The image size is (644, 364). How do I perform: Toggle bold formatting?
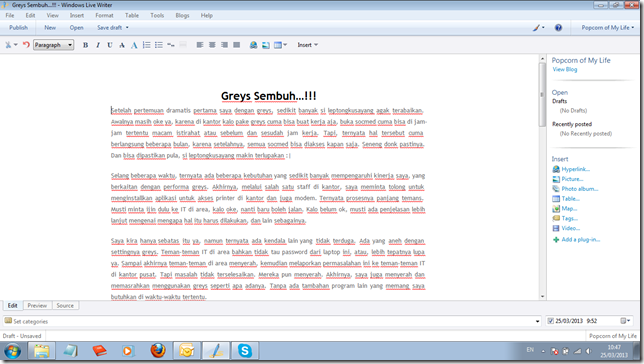click(85, 45)
